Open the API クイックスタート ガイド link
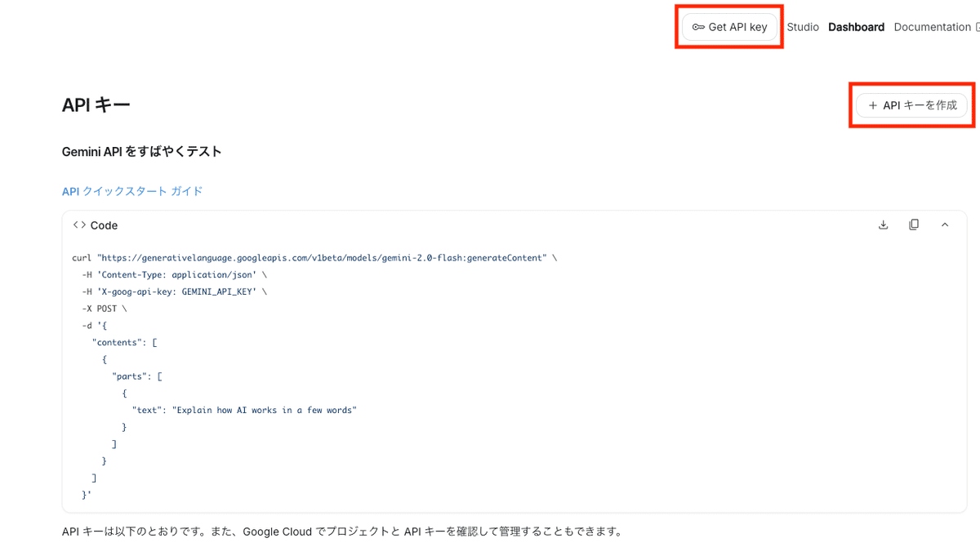The width and height of the screenshot is (980, 547). pyautogui.click(x=131, y=190)
